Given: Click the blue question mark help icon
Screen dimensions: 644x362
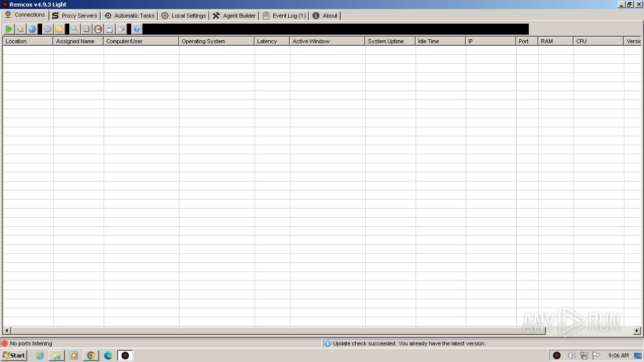Looking at the screenshot, I should point(137,29).
